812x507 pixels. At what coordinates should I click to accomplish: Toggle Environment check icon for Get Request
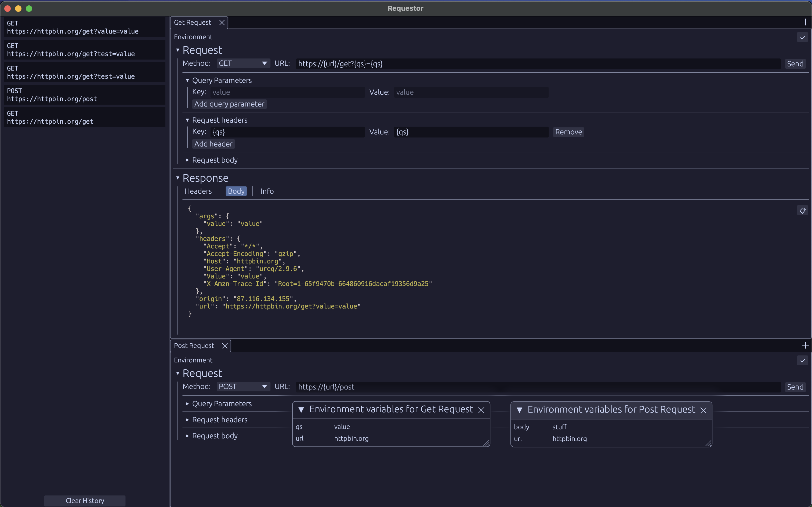click(x=802, y=37)
